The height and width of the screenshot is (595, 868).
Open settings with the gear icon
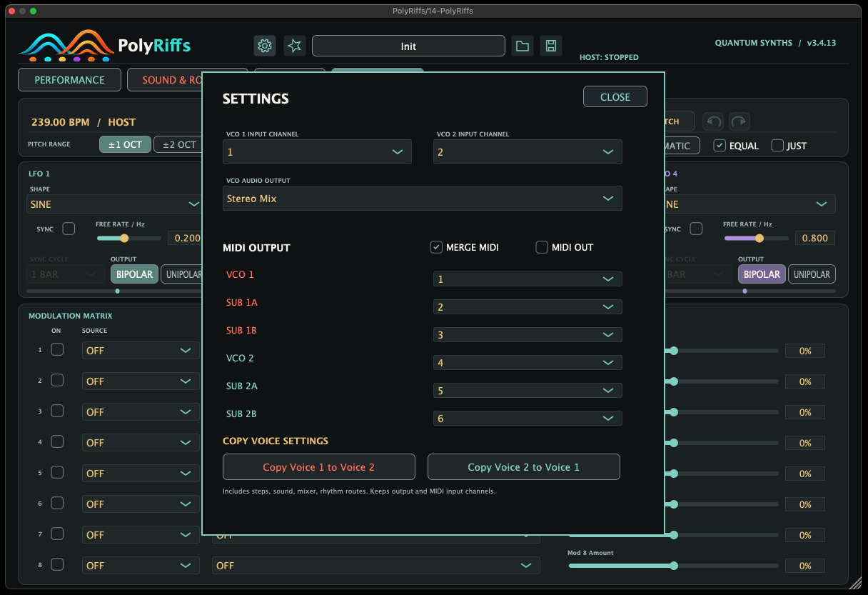point(265,46)
